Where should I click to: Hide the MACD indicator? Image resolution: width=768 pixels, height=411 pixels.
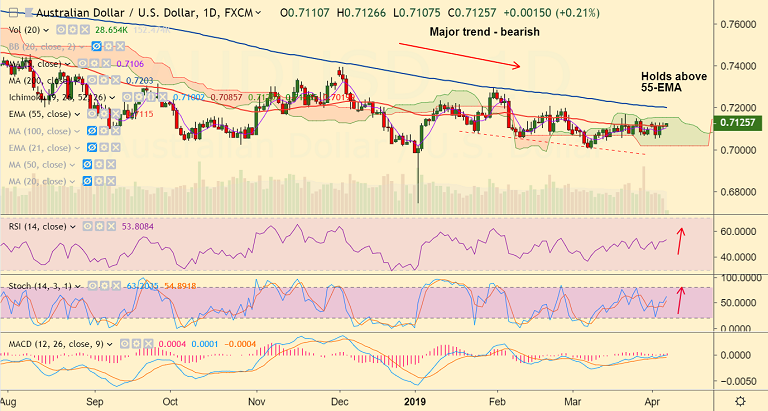[124, 344]
